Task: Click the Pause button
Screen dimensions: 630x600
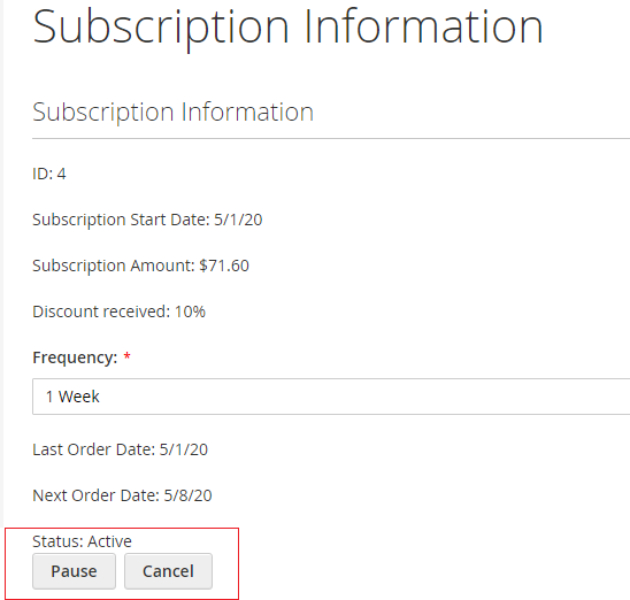Action: (x=74, y=571)
